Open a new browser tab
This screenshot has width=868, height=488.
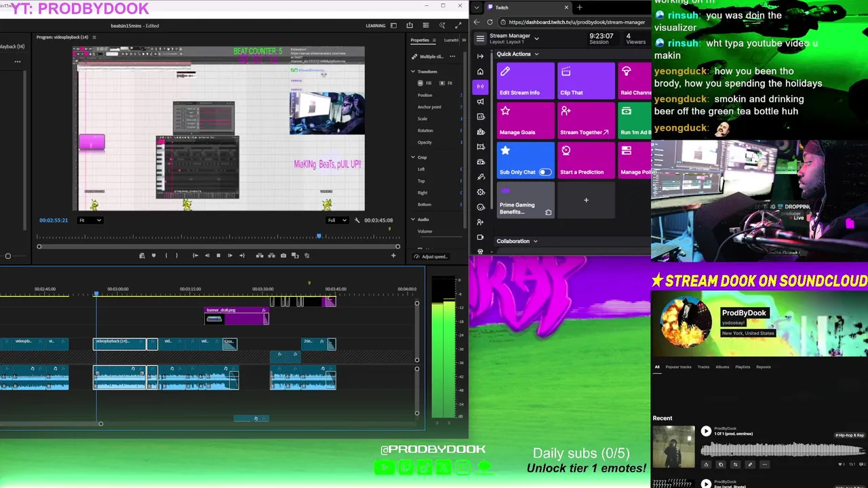pos(580,7)
